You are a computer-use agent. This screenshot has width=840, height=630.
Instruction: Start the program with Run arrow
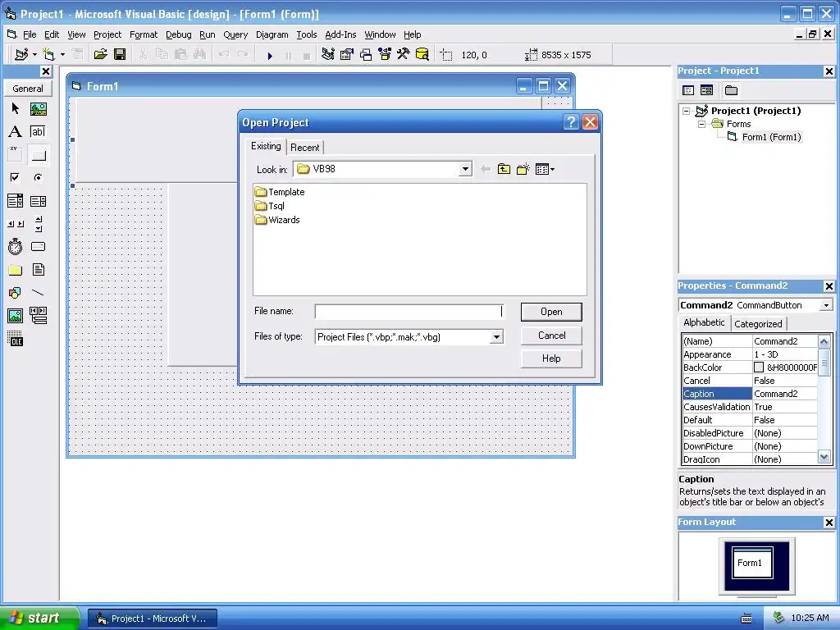coord(270,55)
